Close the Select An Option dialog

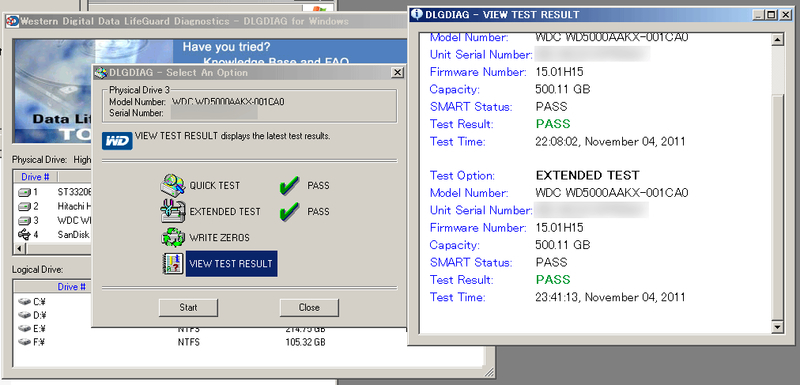[x=397, y=72]
